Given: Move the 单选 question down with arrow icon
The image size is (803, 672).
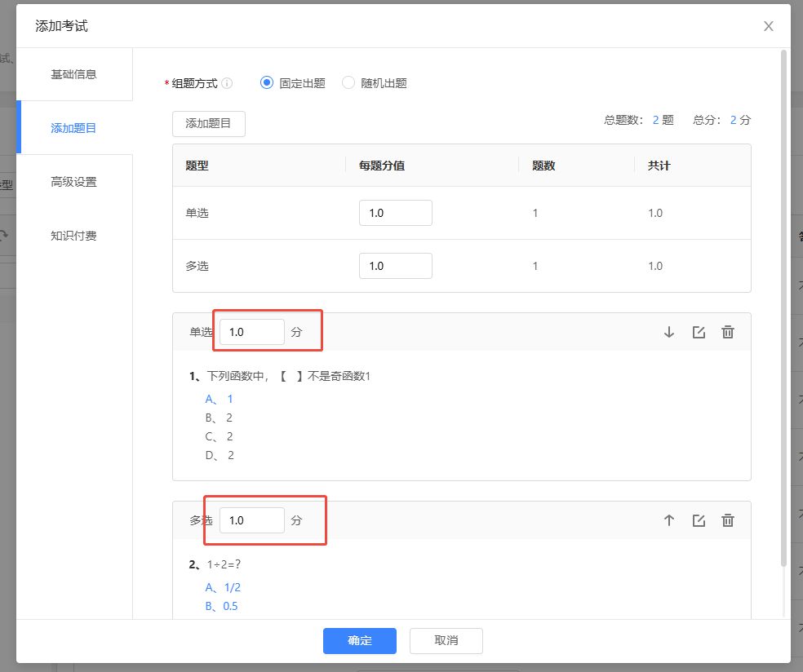Looking at the screenshot, I should pyautogui.click(x=669, y=332).
